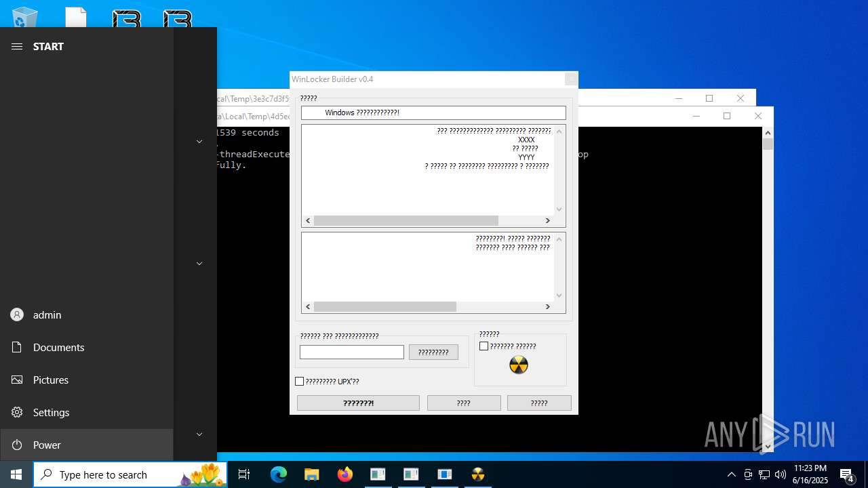Click the radiation hazard icon in WinLocker Builder

pyautogui.click(x=519, y=365)
